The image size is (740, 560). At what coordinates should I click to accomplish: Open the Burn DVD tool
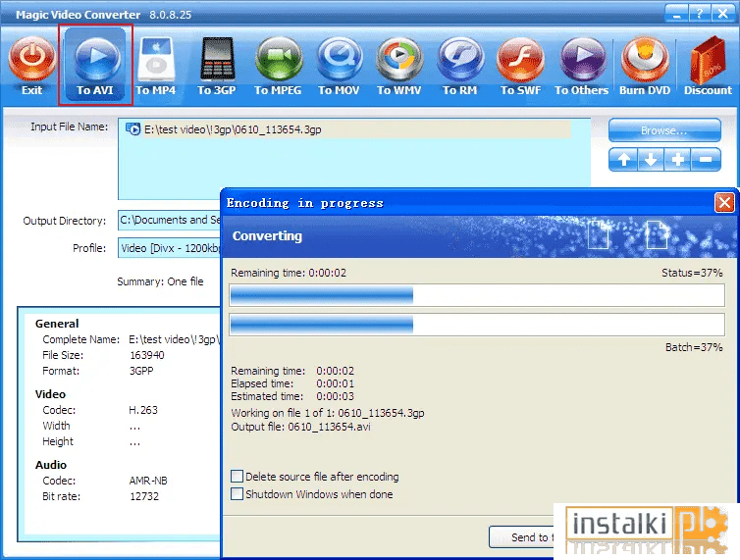click(645, 60)
